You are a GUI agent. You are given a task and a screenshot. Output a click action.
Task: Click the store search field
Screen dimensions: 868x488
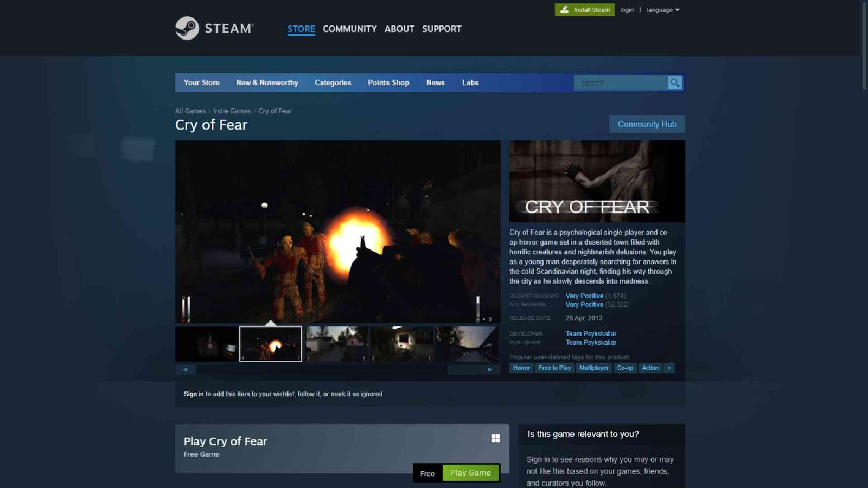point(621,82)
